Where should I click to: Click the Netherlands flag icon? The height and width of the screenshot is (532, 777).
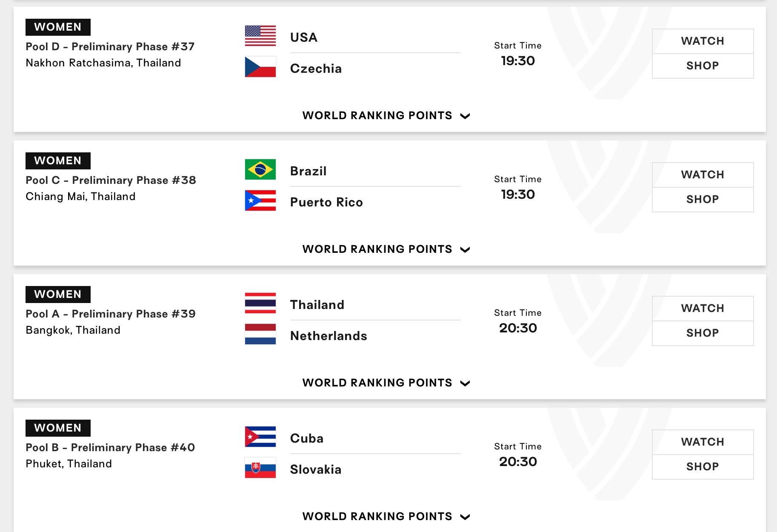(x=260, y=334)
